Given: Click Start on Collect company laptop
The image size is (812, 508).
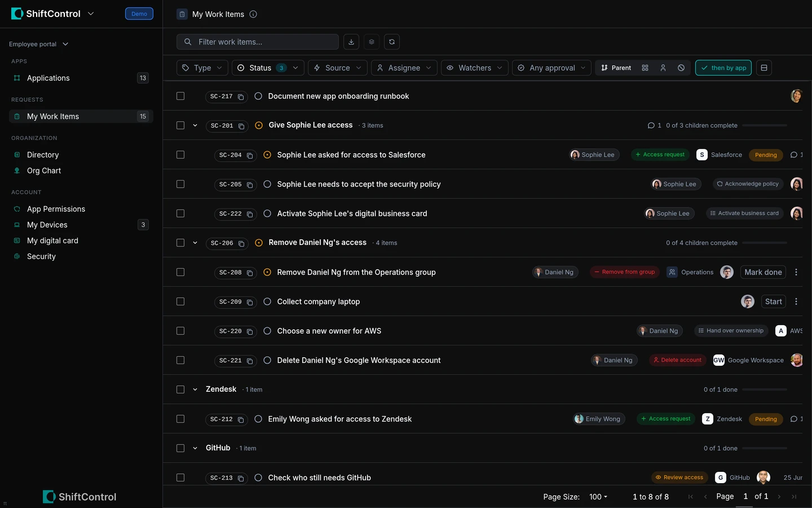Looking at the screenshot, I should (x=773, y=301).
